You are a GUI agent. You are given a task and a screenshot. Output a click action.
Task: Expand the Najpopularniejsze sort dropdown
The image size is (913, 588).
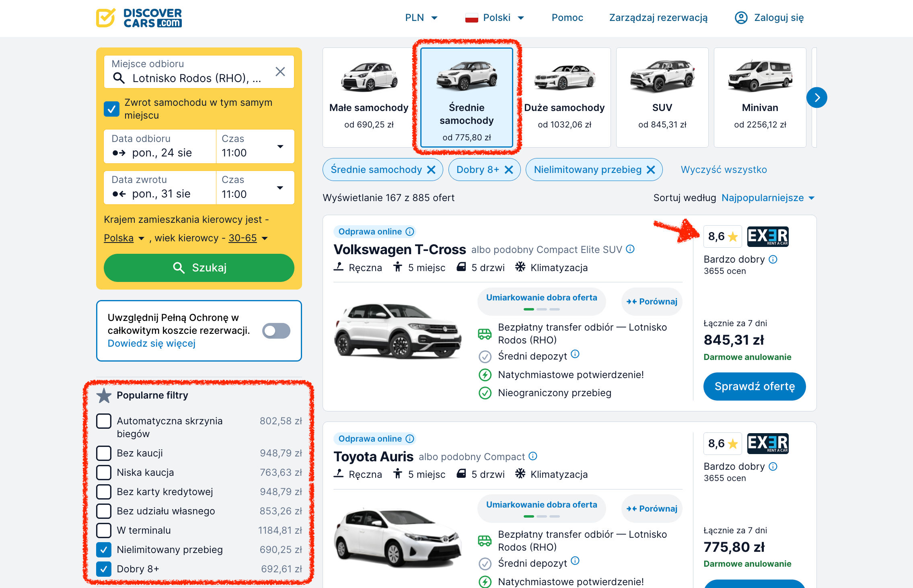pos(768,198)
